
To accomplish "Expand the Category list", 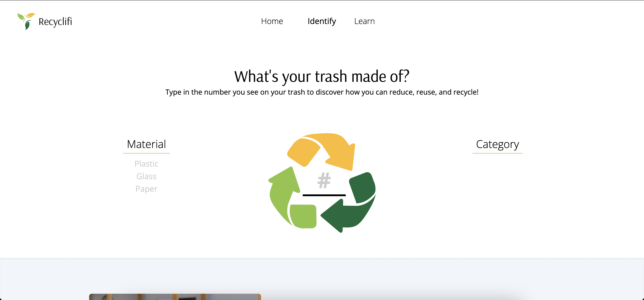I will point(497,144).
